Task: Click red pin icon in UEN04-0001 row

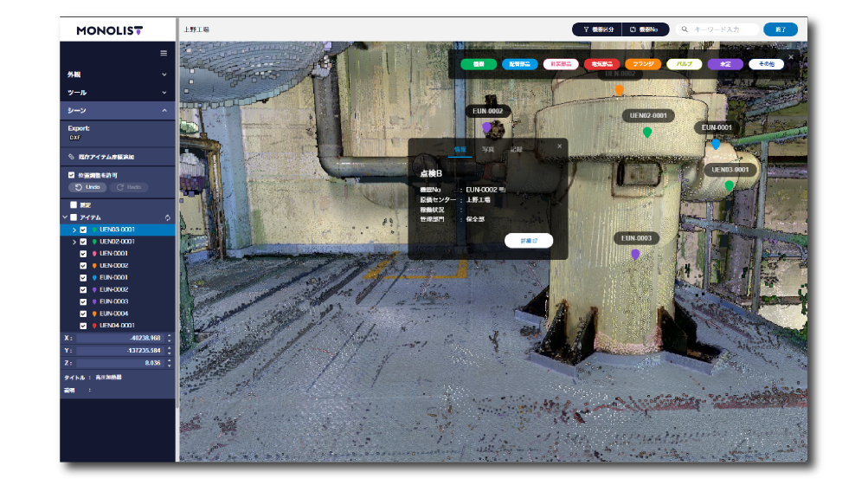Action: [94, 326]
